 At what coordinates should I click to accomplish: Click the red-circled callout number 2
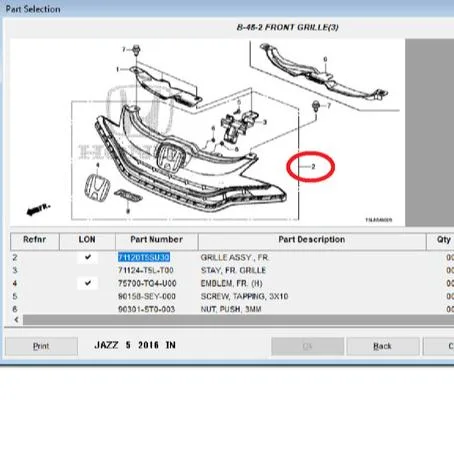(x=313, y=166)
